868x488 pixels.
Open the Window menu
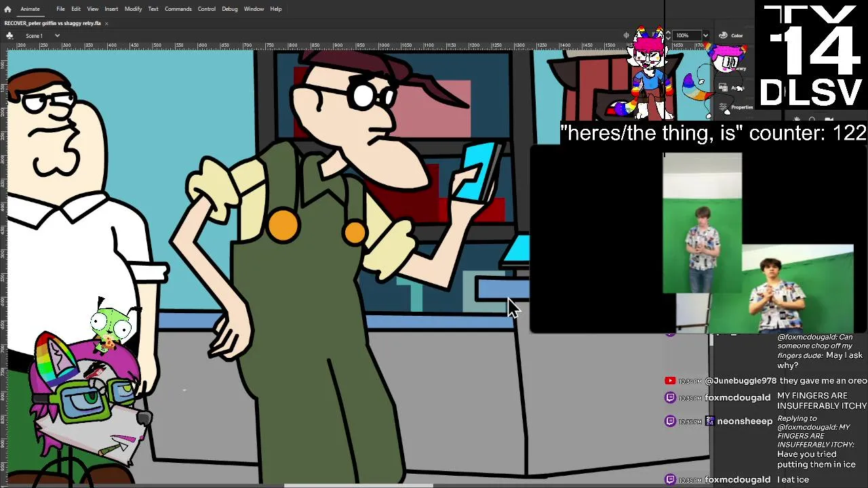coord(254,9)
